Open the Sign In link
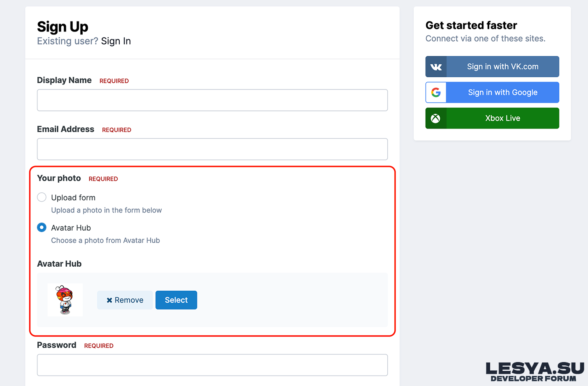The width and height of the screenshot is (588, 386). 116,41
